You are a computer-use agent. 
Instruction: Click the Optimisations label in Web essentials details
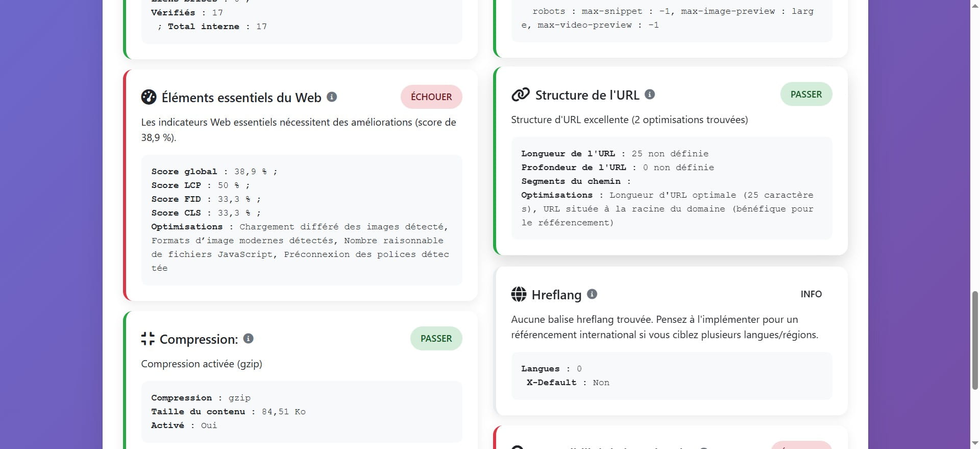click(x=187, y=227)
